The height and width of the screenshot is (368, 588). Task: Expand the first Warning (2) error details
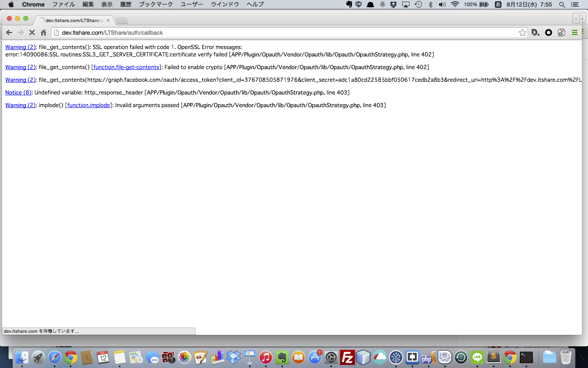(20, 47)
